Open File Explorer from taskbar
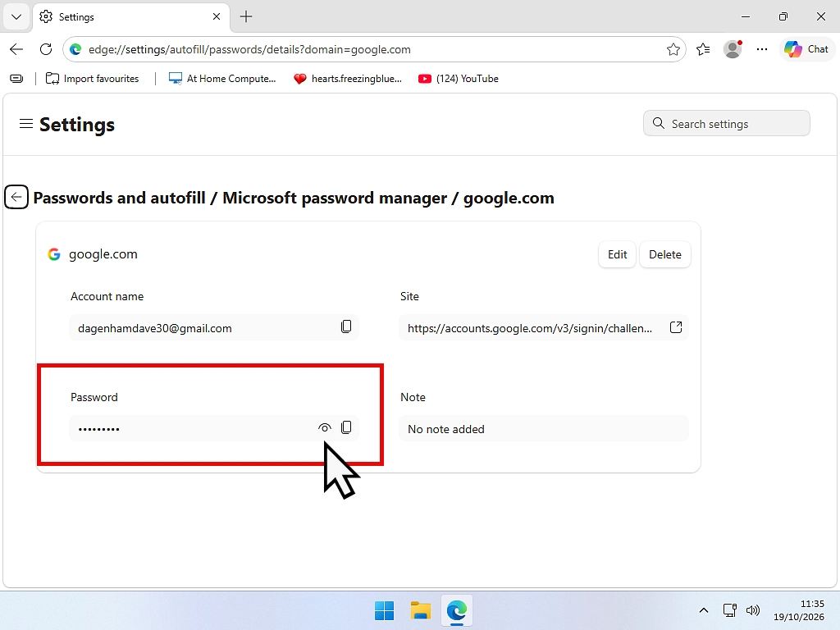 click(421, 610)
